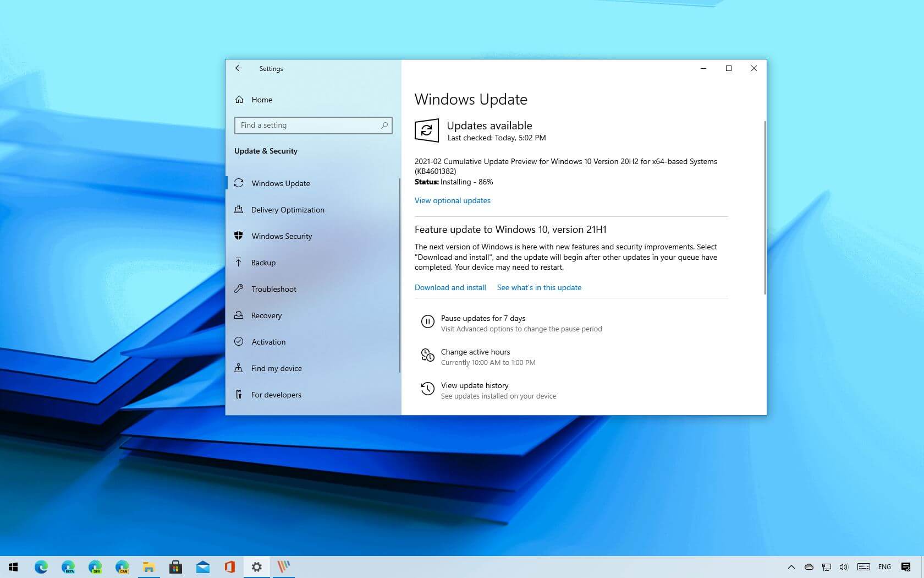Open language switcher labeled ENG

[x=884, y=567]
